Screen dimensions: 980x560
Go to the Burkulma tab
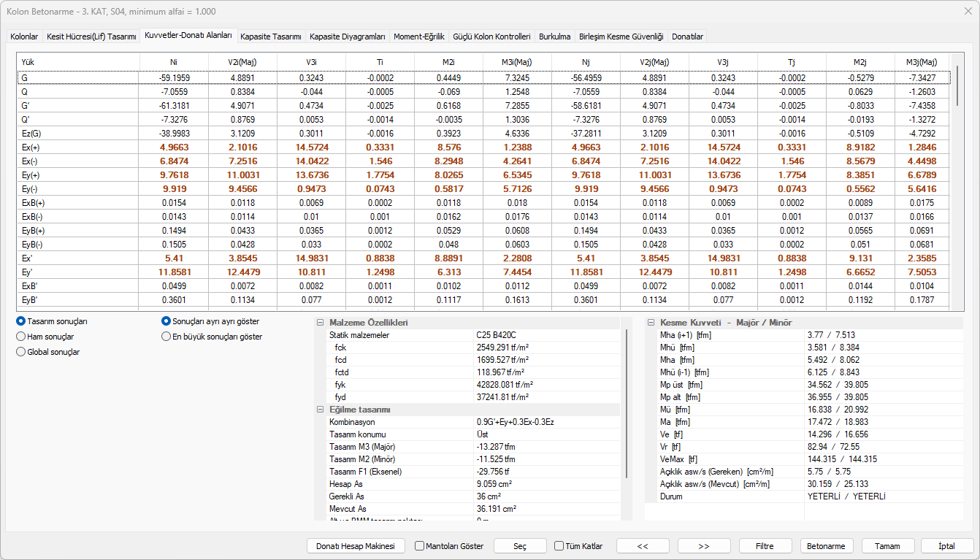click(554, 37)
